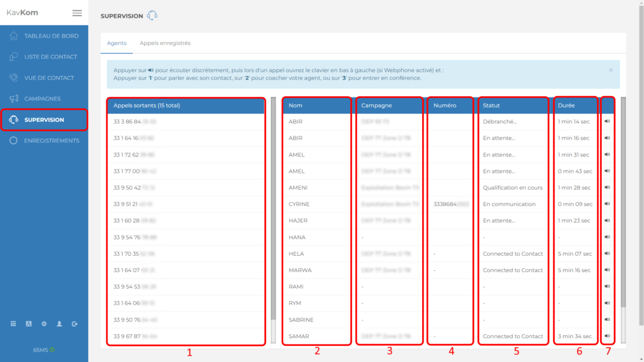Log out using the exit icon

tap(75, 324)
